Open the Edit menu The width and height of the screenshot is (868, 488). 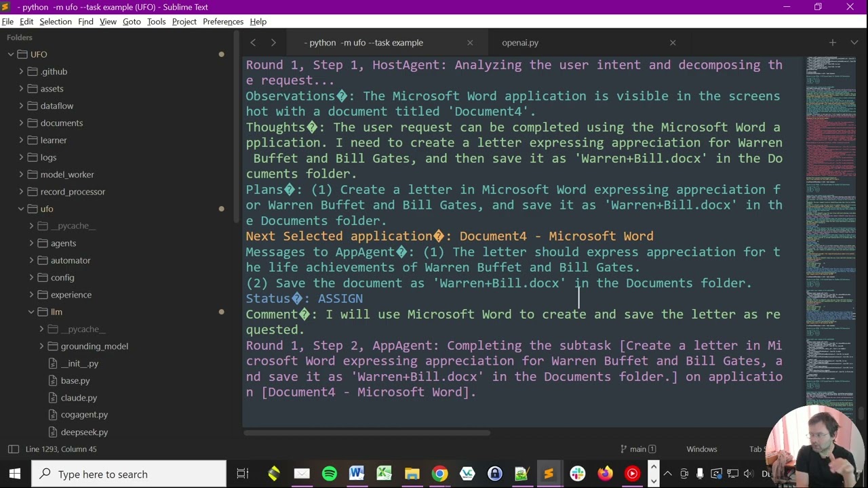click(x=26, y=22)
